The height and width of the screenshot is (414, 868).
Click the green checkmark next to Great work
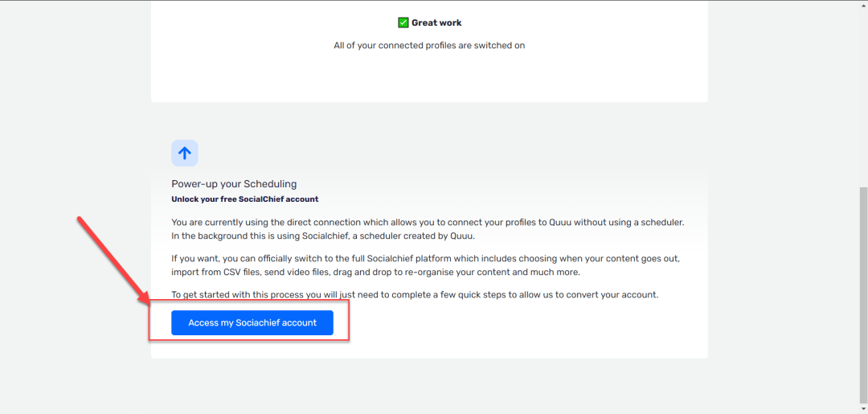pyautogui.click(x=403, y=23)
